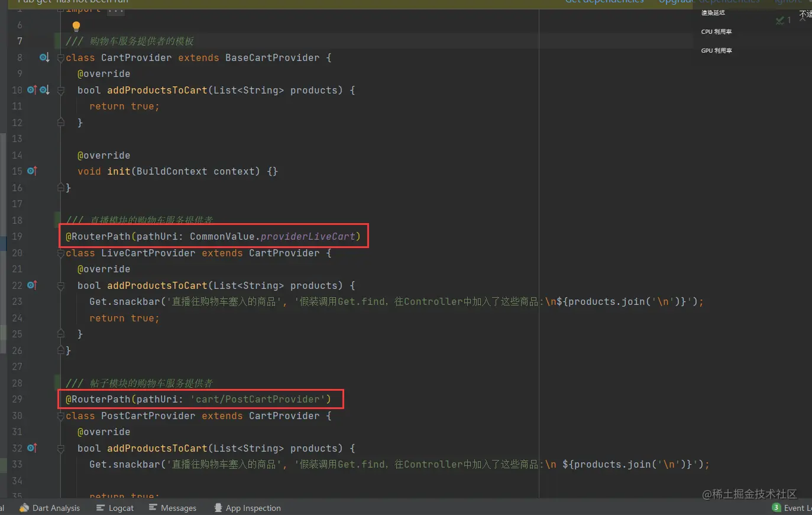Open the Dart Analysis tool window
Image resolution: width=812 pixels, height=515 pixels.
[50, 508]
